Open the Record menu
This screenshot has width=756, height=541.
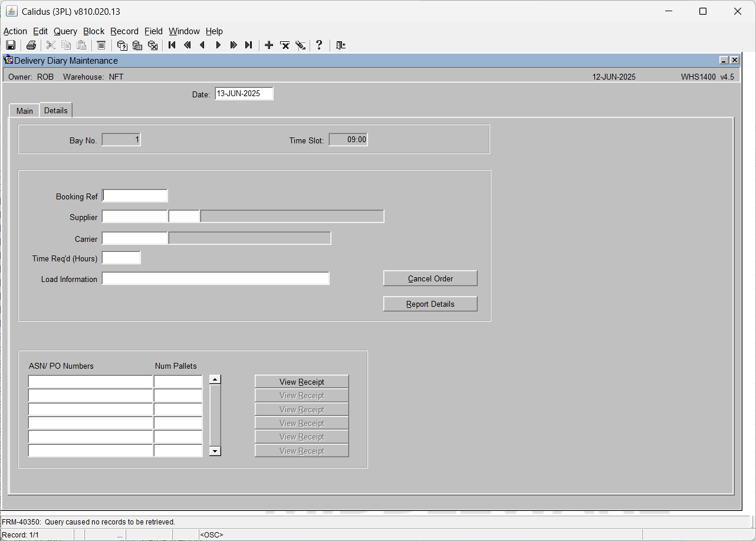click(x=124, y=31)
